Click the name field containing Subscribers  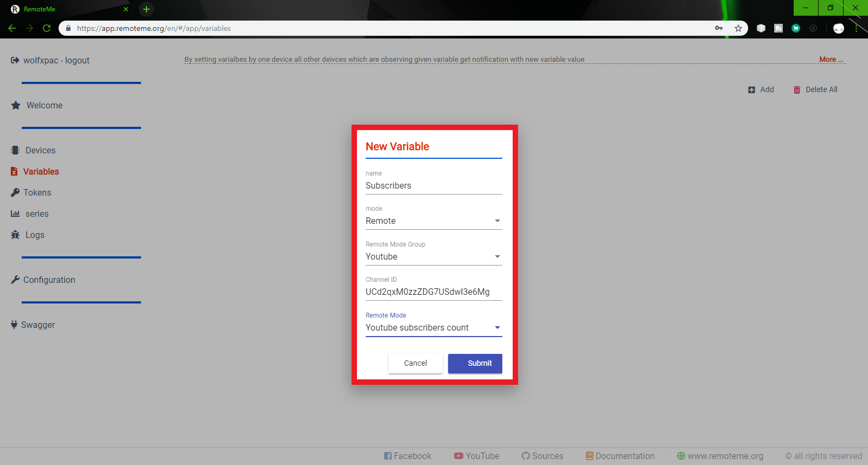(x=434, y=185)
